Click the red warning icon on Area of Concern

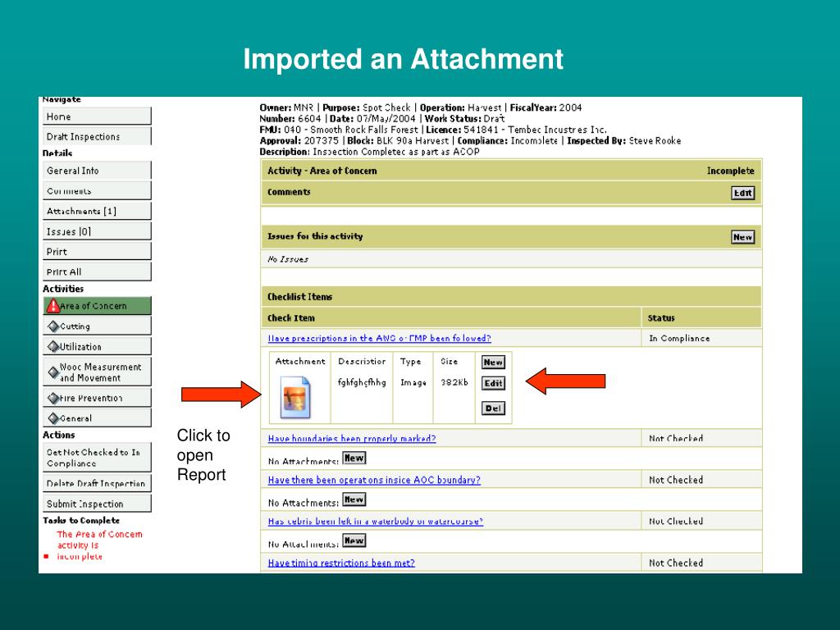click(x=52, y=305)
